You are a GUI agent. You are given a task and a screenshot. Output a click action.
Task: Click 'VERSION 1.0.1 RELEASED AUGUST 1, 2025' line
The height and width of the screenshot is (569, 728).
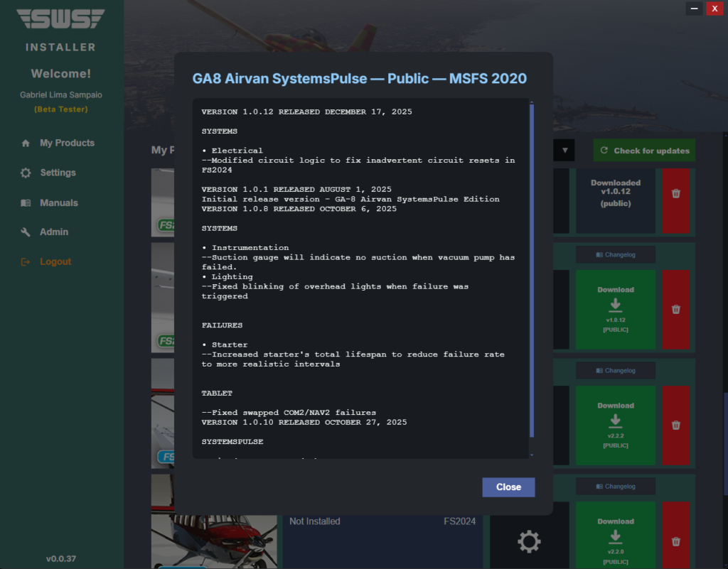(296, 189)
